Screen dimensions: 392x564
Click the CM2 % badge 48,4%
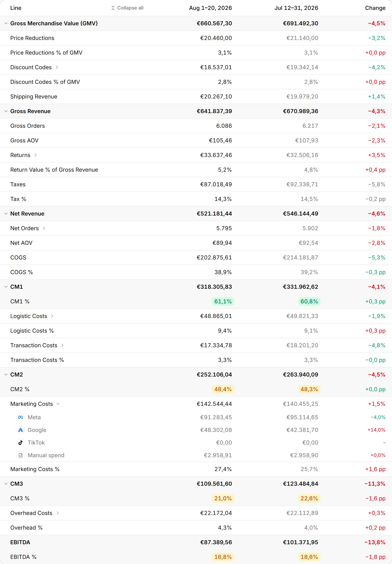tap(223, 389)
